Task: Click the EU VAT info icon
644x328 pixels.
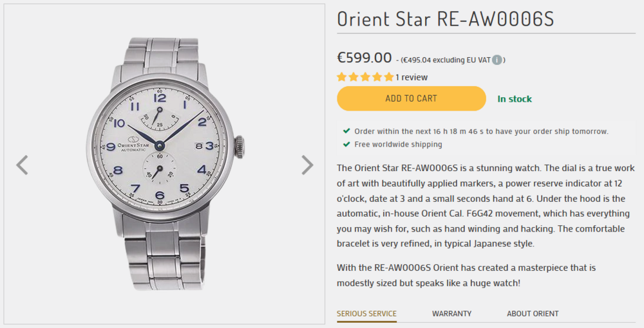Action: click(497, 60)
